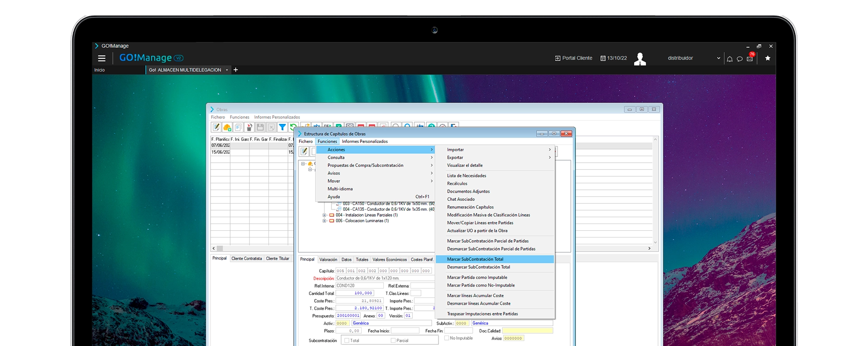Select Marcar Partida como Imputable

coord(495,277)
